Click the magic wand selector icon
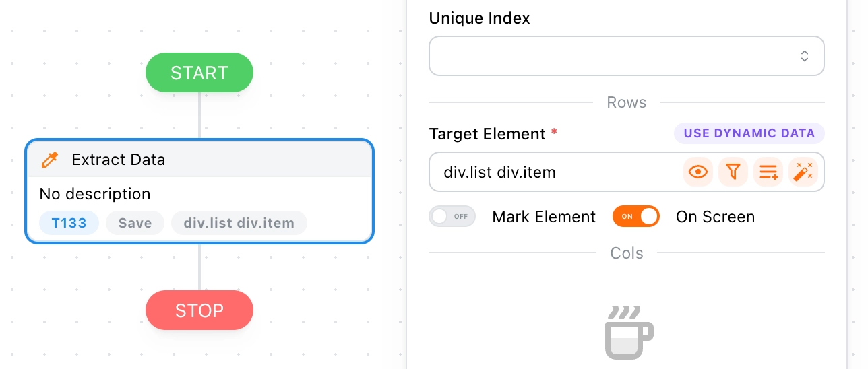868x369 pixels. [803, 172]
